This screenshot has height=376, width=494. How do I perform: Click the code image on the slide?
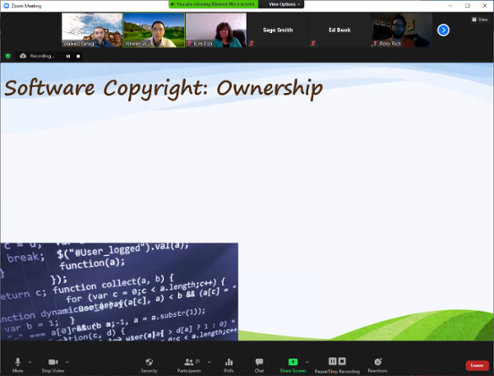coord(119,292)
